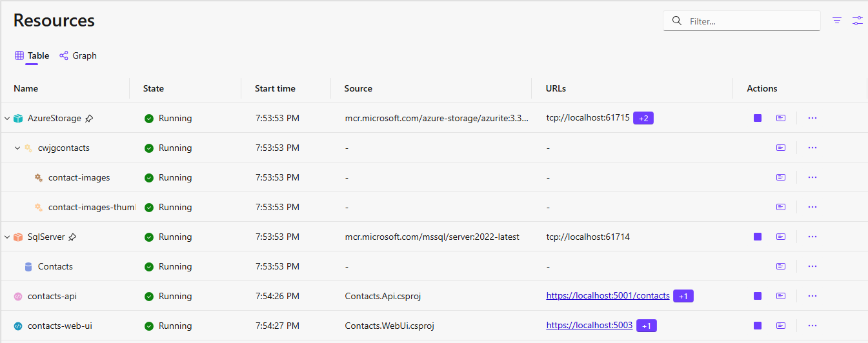
Task: Open console logs for contact-images-thumbnails row
Action: 781,207
